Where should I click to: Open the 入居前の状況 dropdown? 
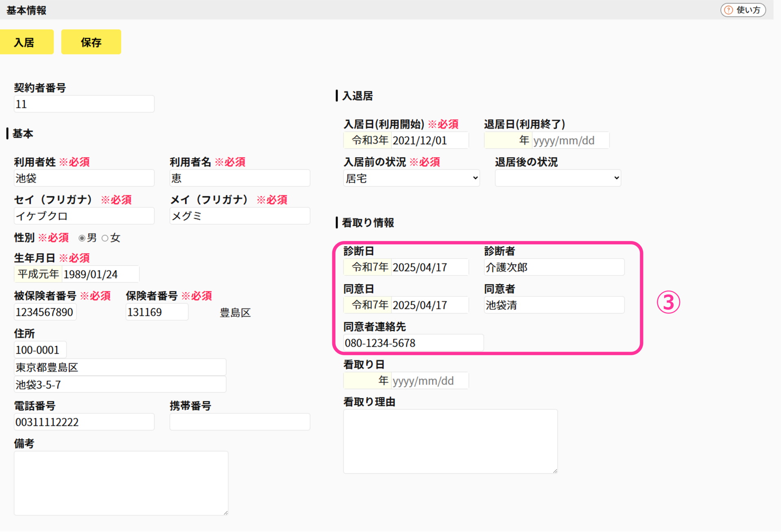pos(411,178)
